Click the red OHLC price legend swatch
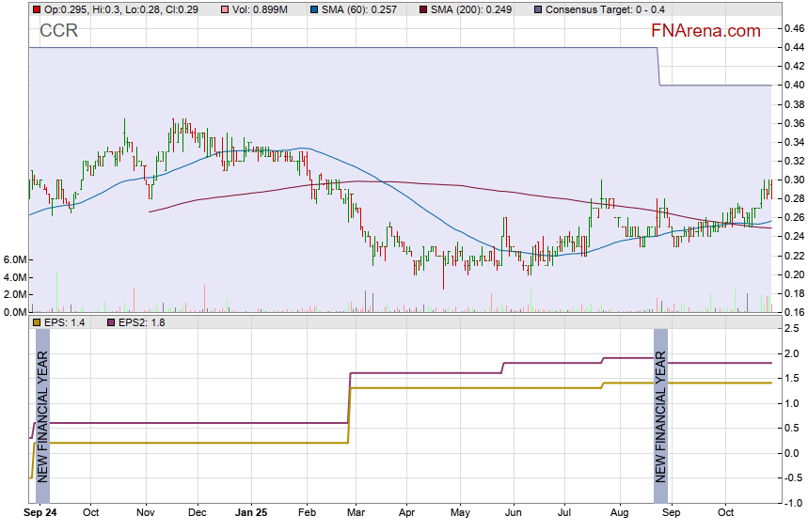 (36, 8)
